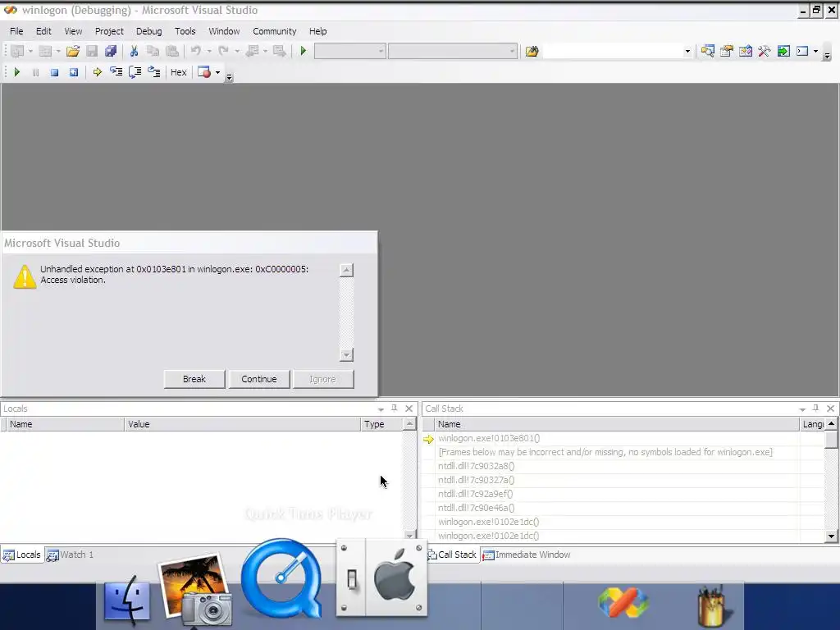Open the Help menu
Viewport: 840px width, 630px height.
tap(317, 31)
